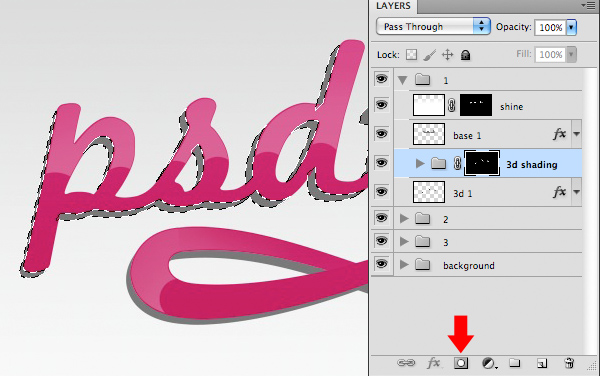Click the '3d 1' layer name
Screen dimensions: 600x376
coord(463,194)
